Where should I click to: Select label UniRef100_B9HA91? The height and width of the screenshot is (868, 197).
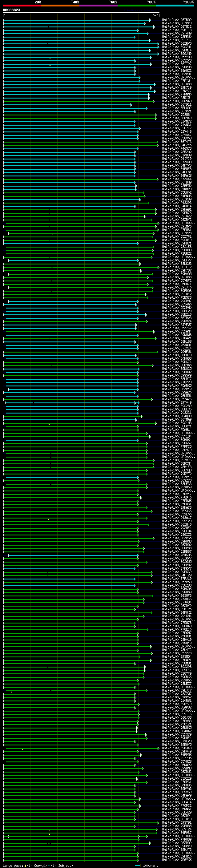tap(177, 210)
